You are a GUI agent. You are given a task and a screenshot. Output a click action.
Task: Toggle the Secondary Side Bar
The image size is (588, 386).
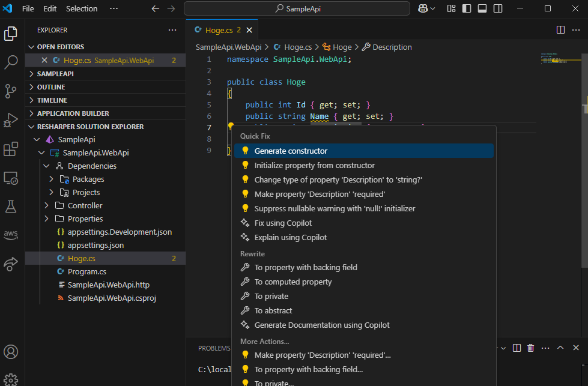[x=497, y=8]
